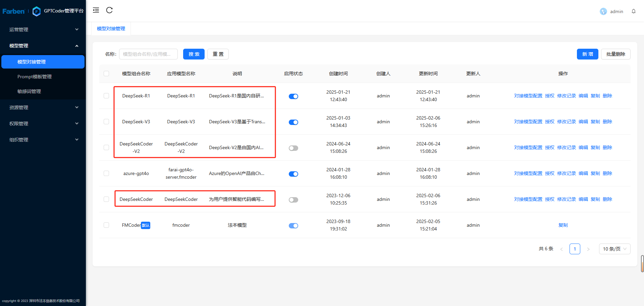Select all rows with the header checkbox

[x=106, y=74]
